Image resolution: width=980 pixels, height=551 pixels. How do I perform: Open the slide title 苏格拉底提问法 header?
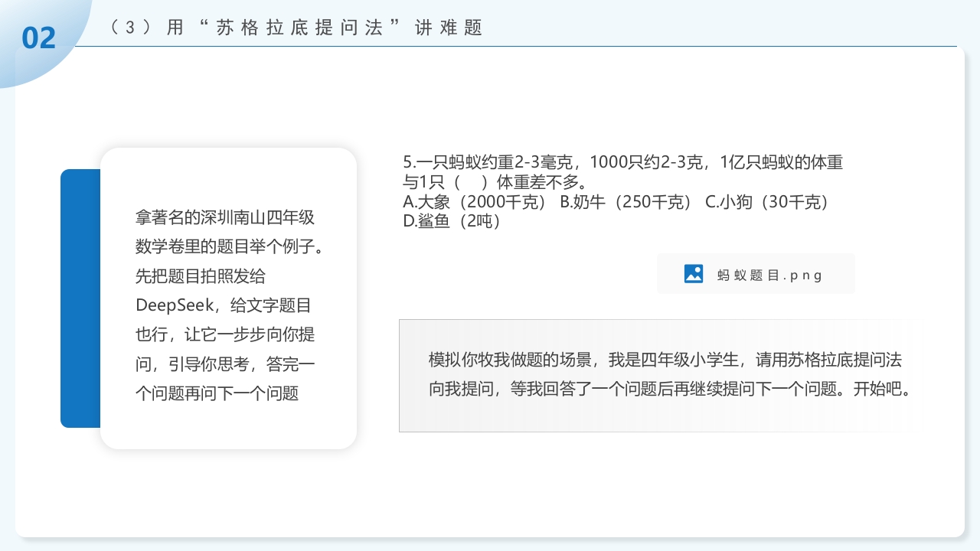click(x=295, y=26)
